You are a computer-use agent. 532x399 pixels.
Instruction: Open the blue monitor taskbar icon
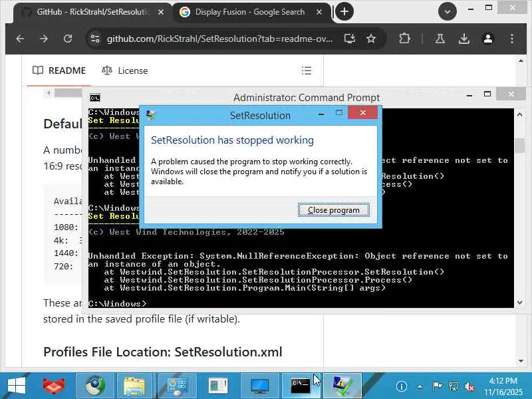[x=259, y=386]
